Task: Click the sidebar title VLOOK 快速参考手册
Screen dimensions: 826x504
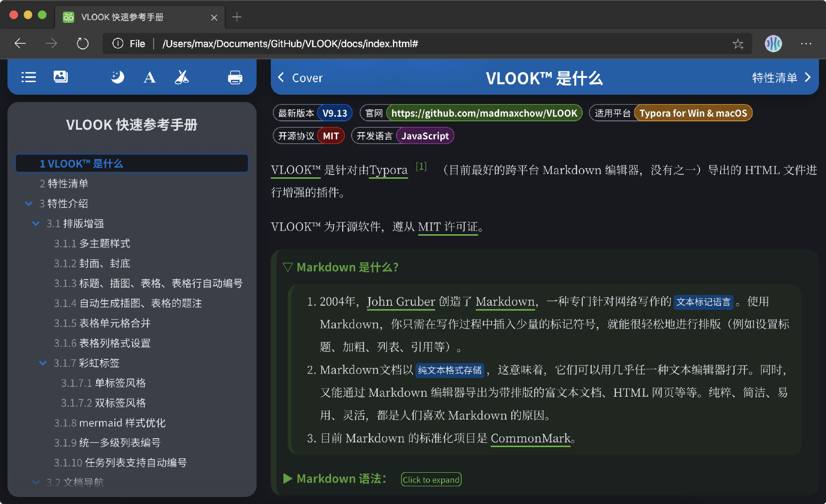Action: coord(132,125)
